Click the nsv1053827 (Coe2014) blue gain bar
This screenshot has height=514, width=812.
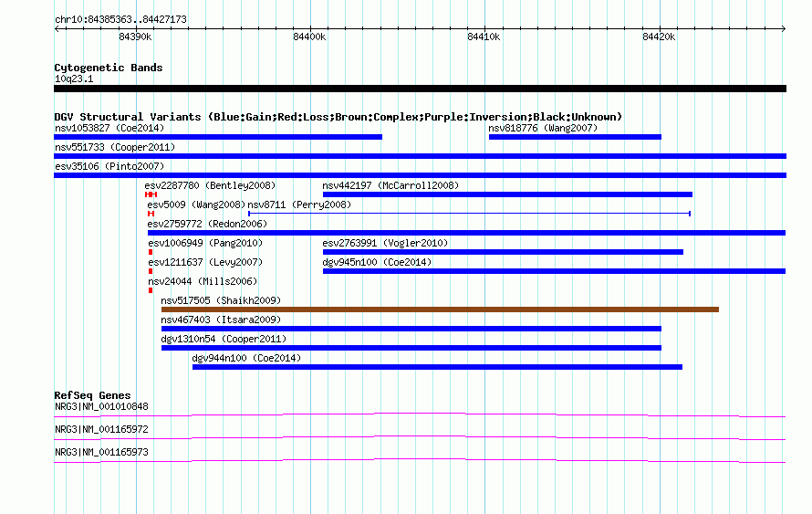[x=218, y=137]
